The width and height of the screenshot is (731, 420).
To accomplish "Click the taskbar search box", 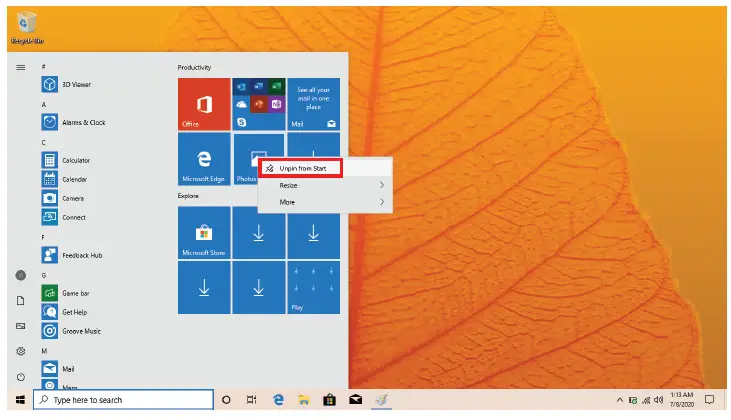I will (x=124, y=399).
